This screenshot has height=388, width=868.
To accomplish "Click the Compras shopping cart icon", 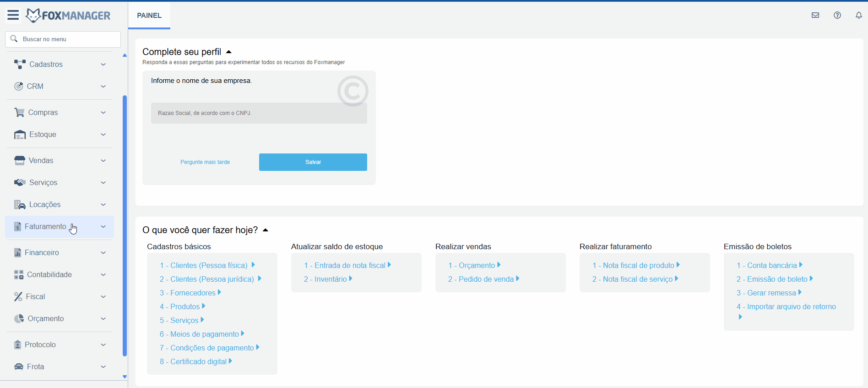I will tap(19, 112).
